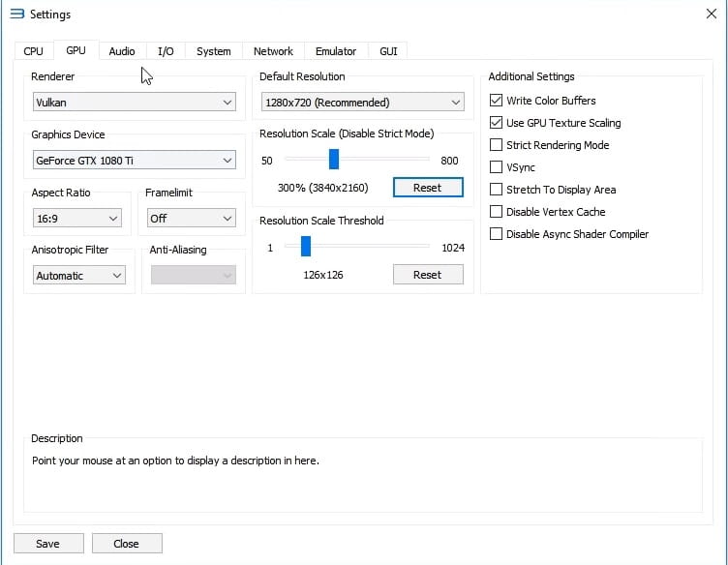
Task: Reset the Resolution Scale value
Action: coord(428,188)
